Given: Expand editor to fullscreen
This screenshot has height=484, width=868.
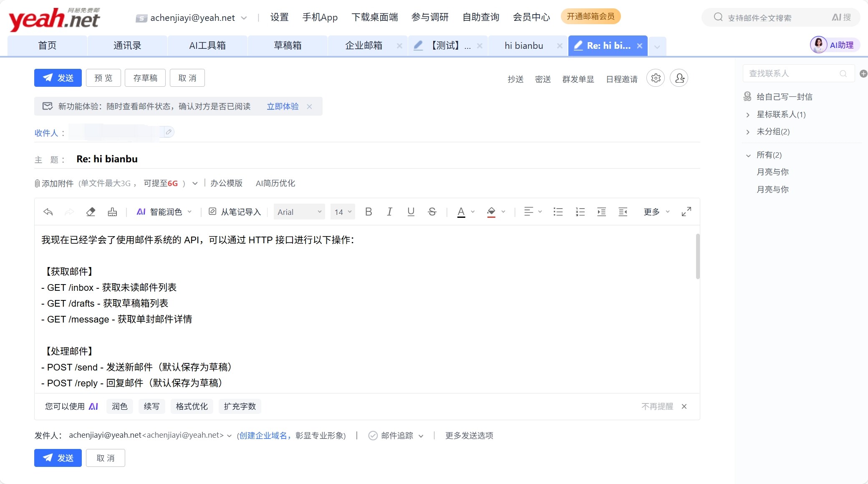Looking at the screenshot, I should click(686, 212).
